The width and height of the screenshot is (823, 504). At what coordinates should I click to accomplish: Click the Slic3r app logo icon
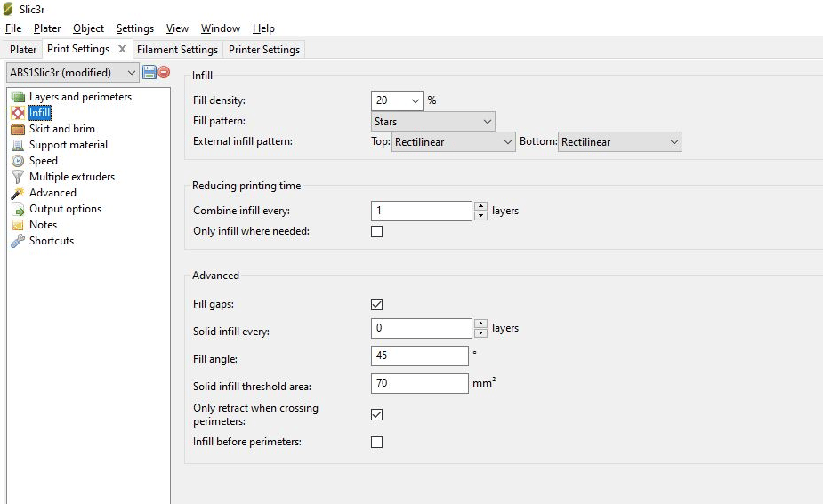tap(8, 9)
